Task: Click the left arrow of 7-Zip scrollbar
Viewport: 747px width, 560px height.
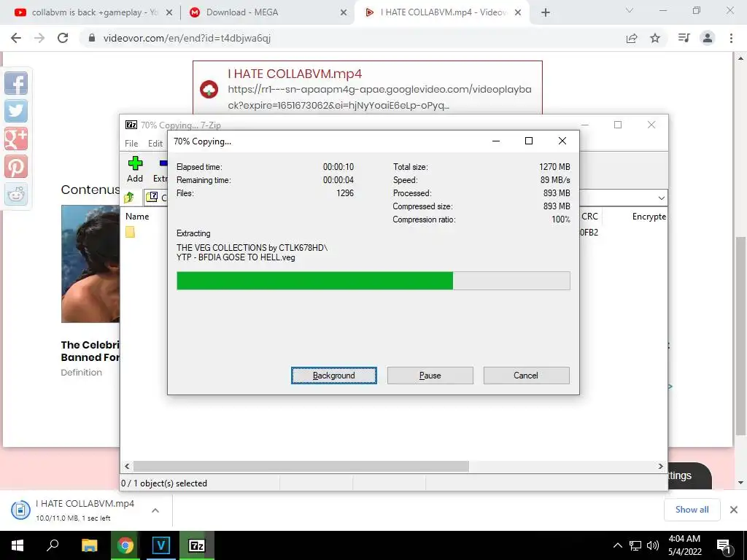Action: (x=127, y=466)
